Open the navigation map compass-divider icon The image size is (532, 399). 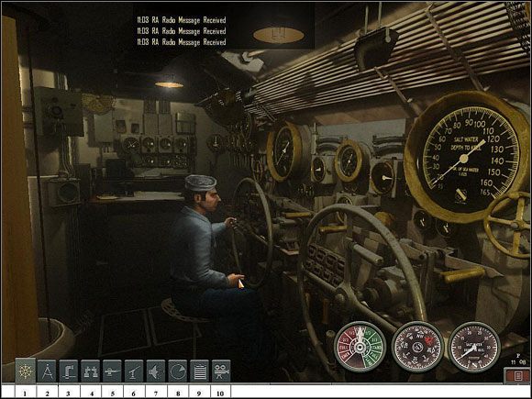[x=47, y=371]
